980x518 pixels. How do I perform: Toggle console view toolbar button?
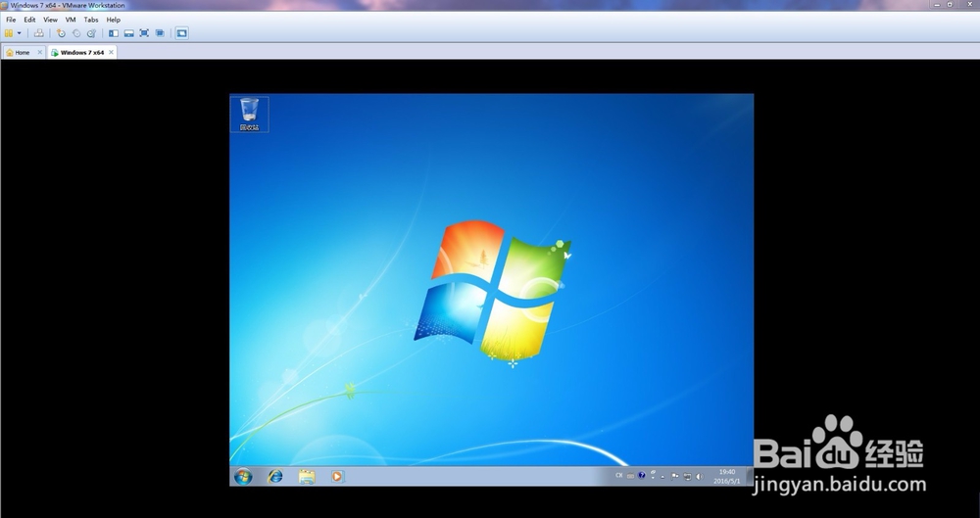click(182, 33)
